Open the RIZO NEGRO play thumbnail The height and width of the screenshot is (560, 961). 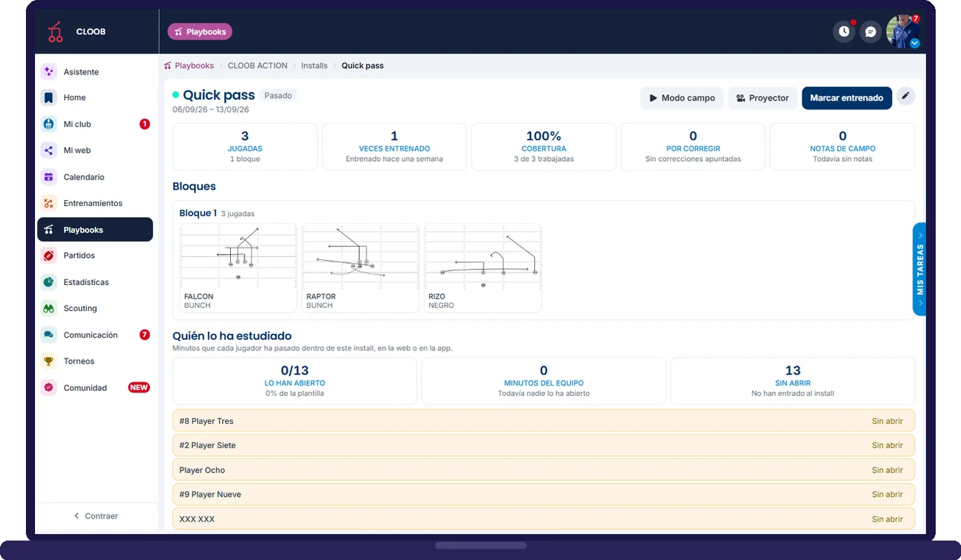(x=482, y=268)
